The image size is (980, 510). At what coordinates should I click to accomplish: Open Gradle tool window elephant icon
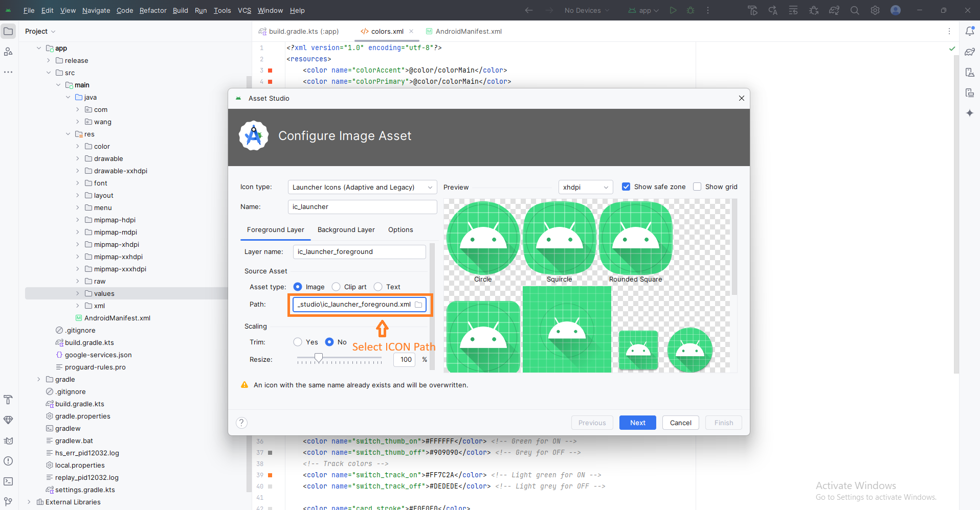tap(970, 52)
